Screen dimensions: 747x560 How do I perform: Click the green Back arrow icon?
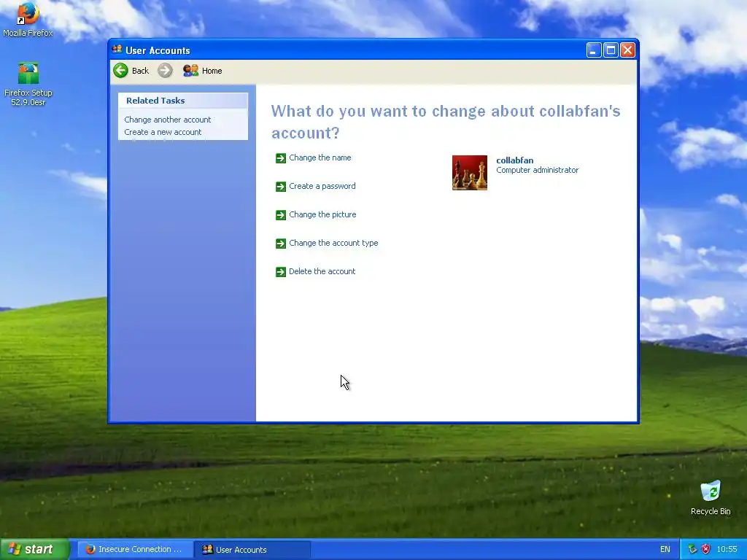[x=120, y=71]
